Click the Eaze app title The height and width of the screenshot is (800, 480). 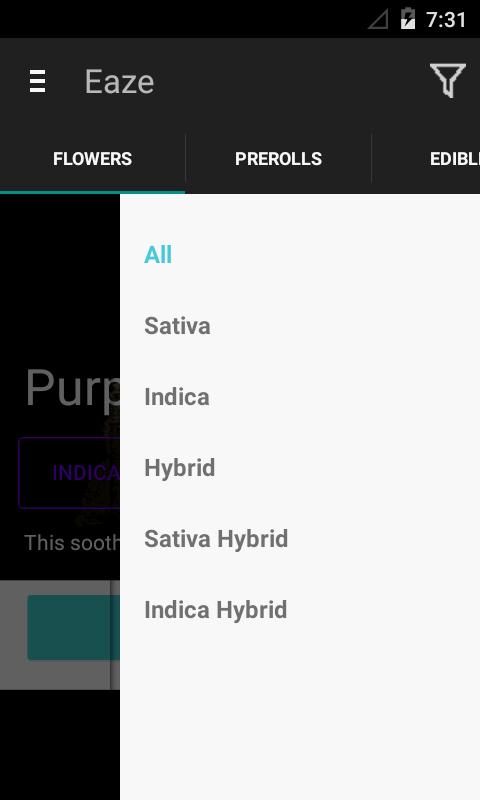tap(119, 82)
